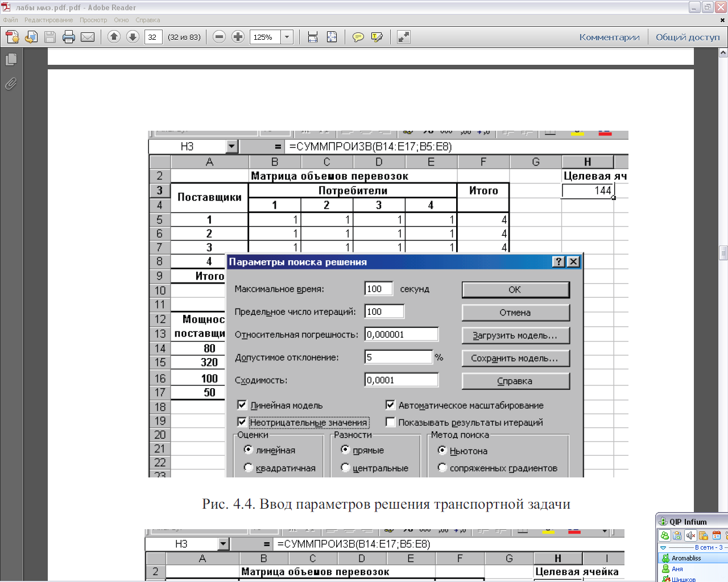Click the calendar icon in QIP Infium
Screen dimensions: 728x582
point(717,535)
